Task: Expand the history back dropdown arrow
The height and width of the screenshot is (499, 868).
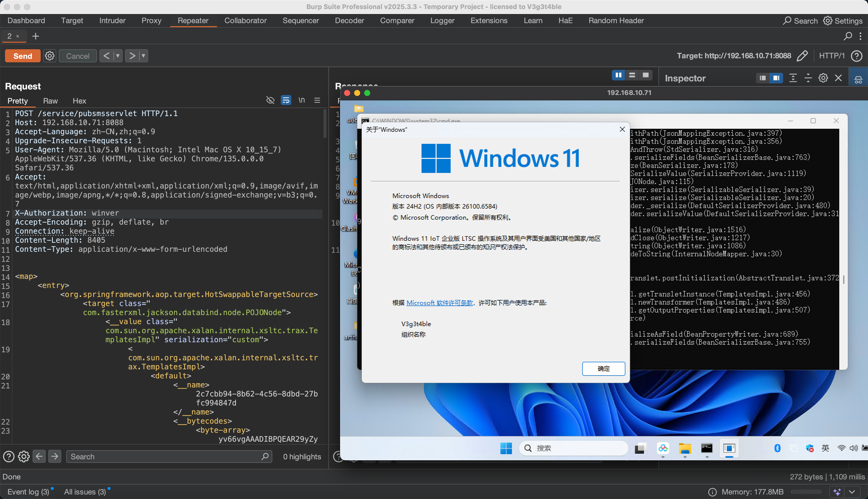Action: 118,56
